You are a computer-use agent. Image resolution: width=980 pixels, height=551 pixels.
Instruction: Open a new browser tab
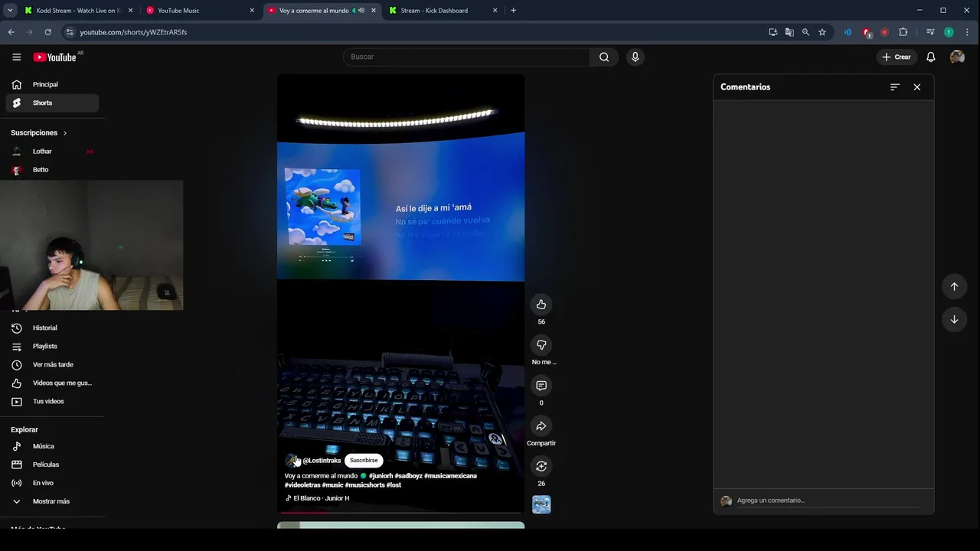[513, 11]
